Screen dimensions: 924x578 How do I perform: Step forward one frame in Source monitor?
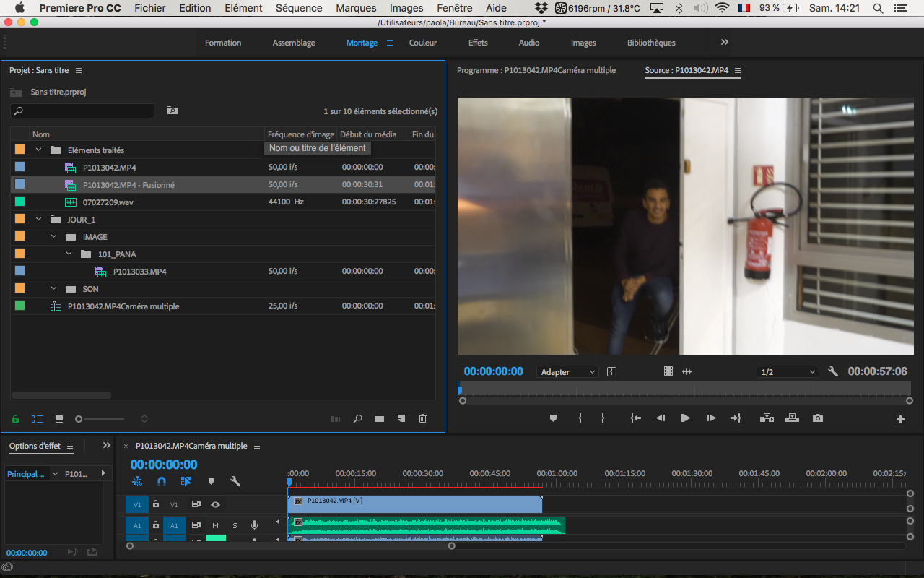pos(711,418)
